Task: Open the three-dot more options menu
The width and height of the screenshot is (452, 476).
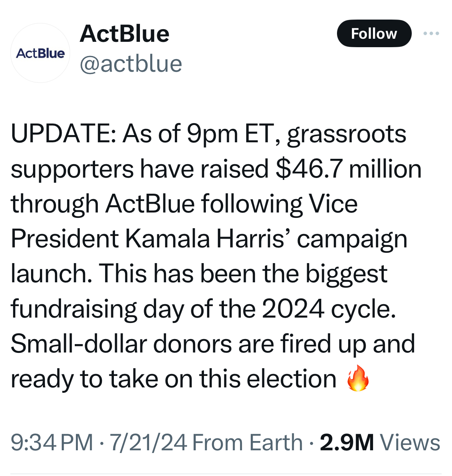Action: click(431, 34)
